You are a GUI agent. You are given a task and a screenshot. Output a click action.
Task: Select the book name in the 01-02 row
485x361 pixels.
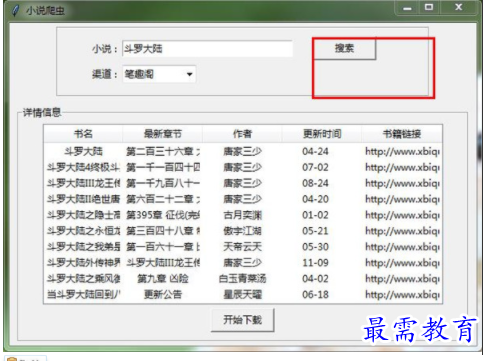83,215
